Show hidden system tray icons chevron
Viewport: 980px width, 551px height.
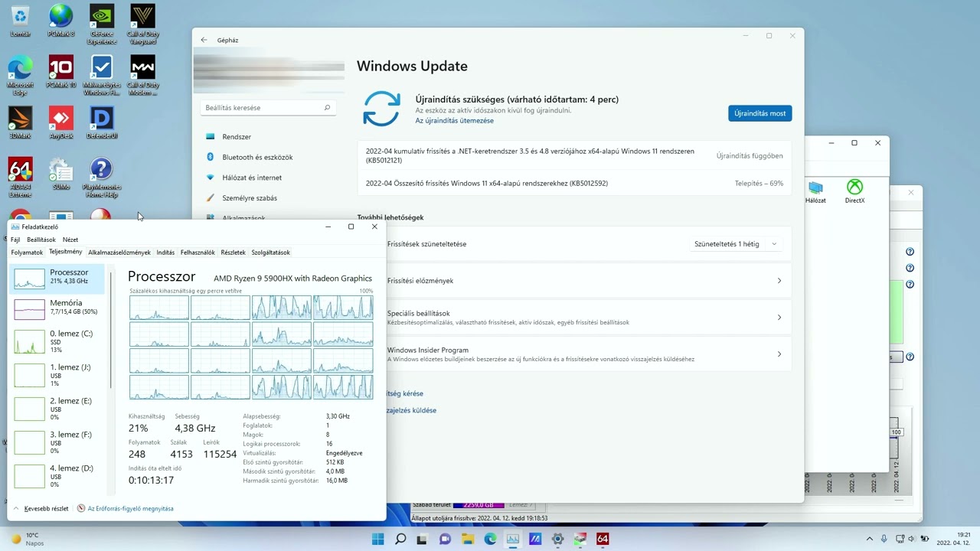[870, 539]
